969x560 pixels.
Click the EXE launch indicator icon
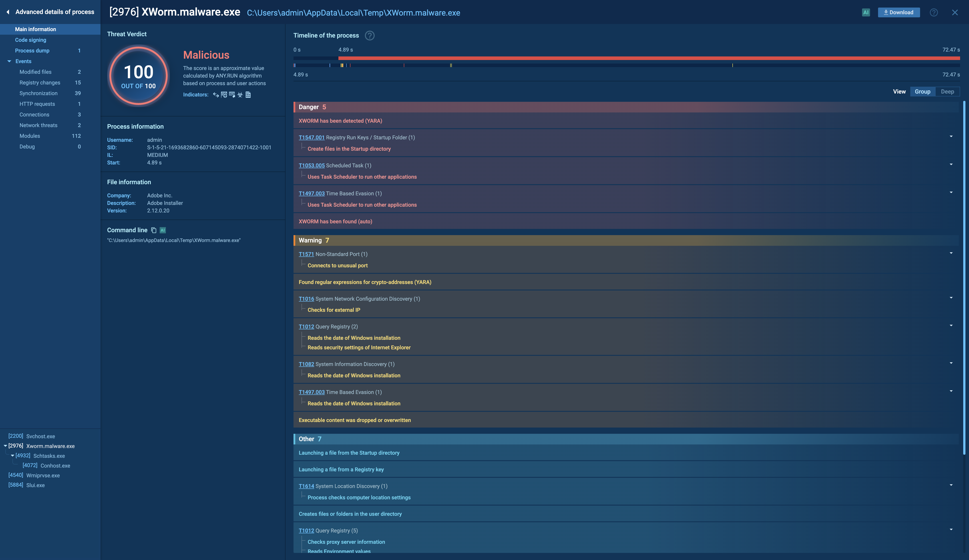click(x=232, y=94)
